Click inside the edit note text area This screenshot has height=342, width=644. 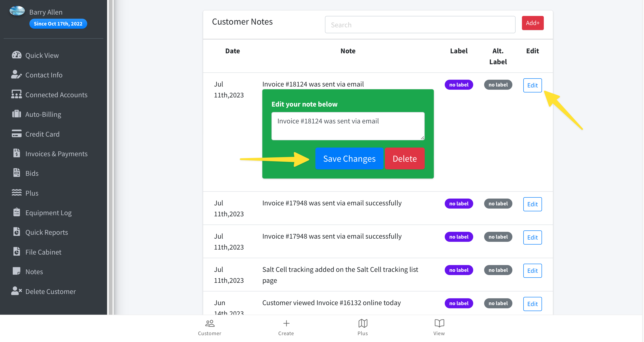[348, 126]
